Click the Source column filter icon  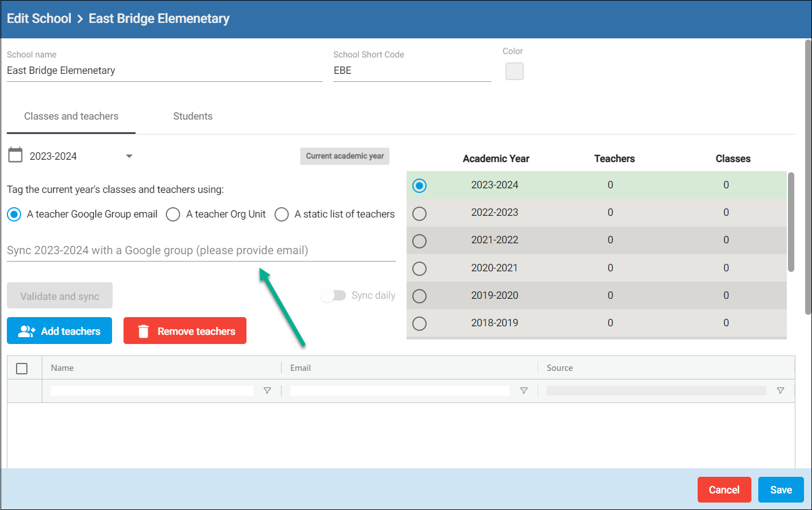(781, 391)
